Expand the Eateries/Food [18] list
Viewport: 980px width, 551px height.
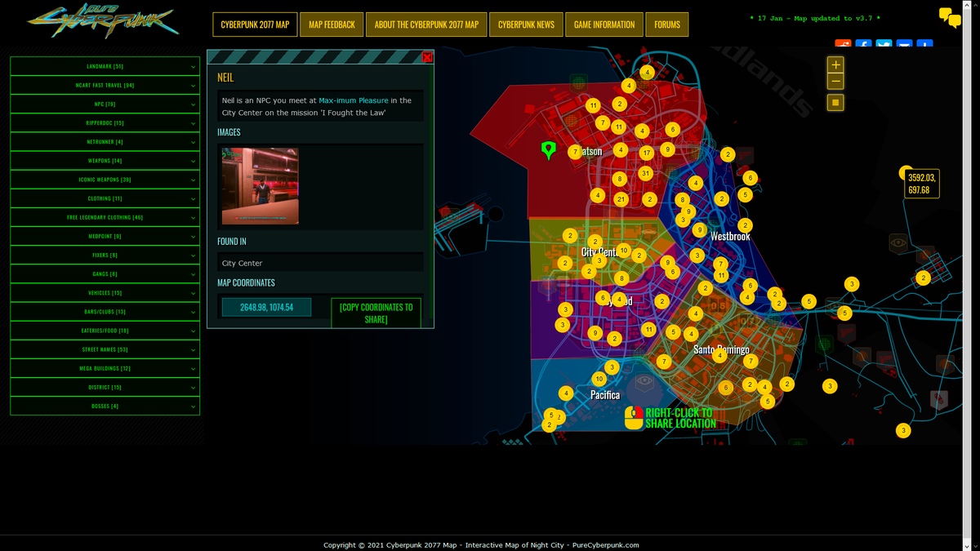tap(105, 331)
